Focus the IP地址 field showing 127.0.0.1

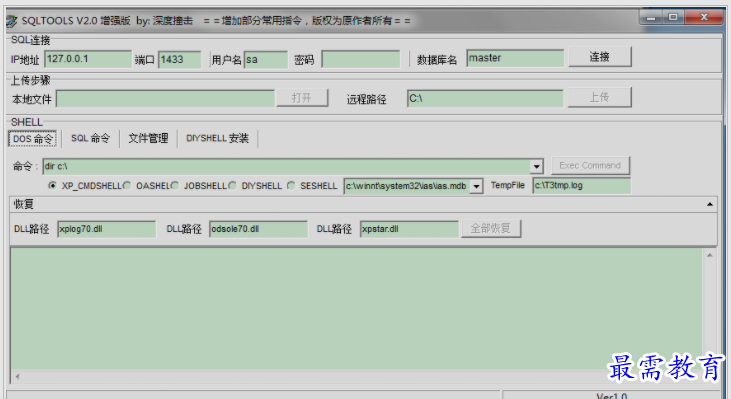[88, 59]
